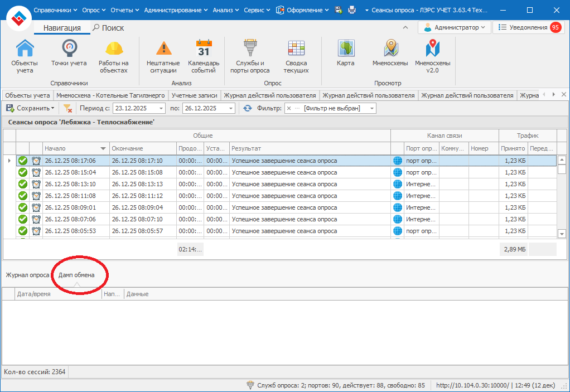The height and width of the screenshot is (392, 570).
Task: Open Сводка текущих grid icon
Action: tap(296, 56)
